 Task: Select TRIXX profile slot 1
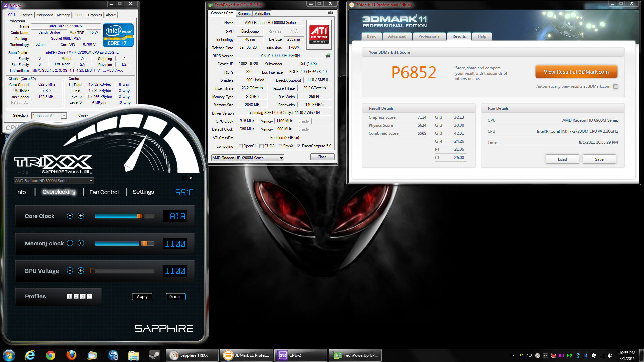69,296
